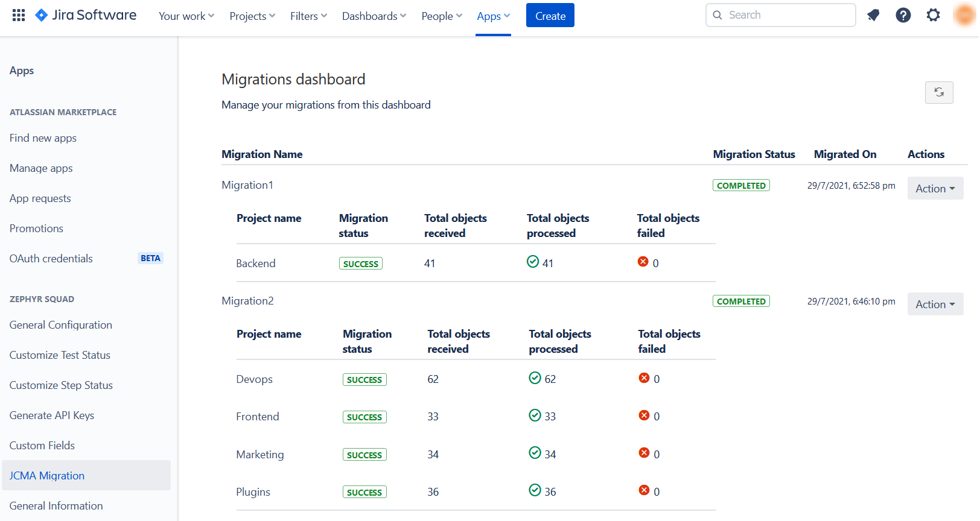Open Manage apps page

pos(41,168)
